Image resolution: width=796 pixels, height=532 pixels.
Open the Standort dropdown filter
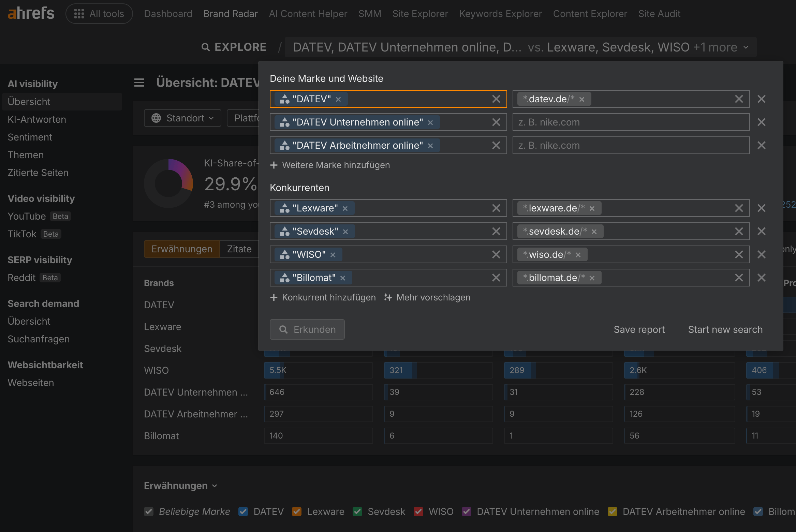pos(182,118)
